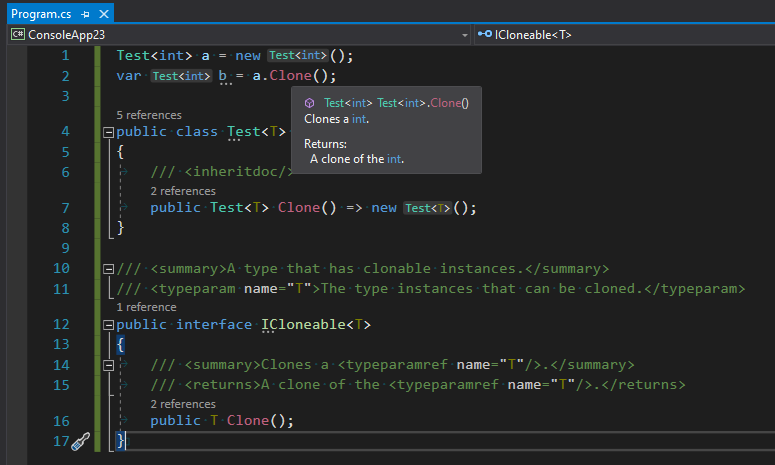Screen dimensions: 775x465
Task: Collapse the summary comment on line 10
Action: 109,269
